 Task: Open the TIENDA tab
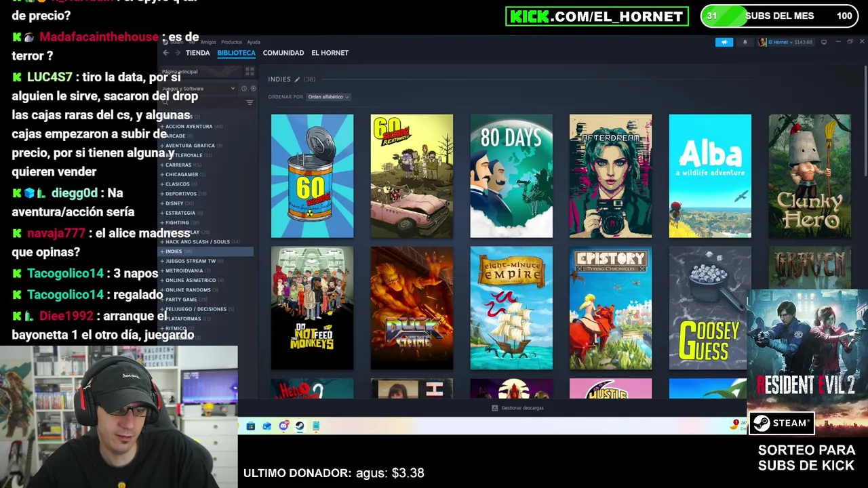[198, 53]
